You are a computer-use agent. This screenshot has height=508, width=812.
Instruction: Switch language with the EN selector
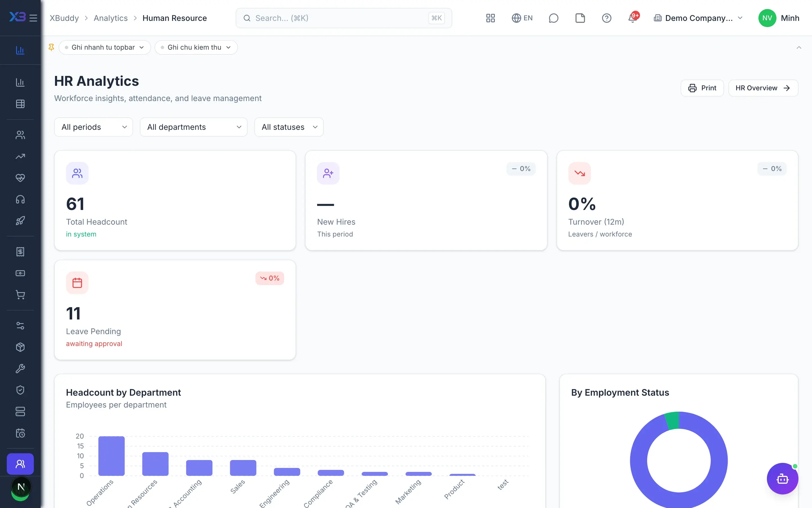pyautogui.click(x=522, y=18)
